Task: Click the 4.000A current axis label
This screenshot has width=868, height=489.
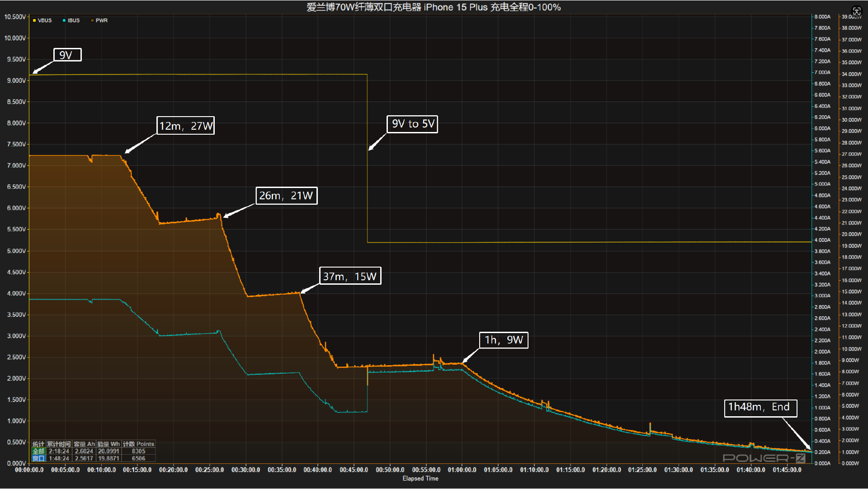Action: click(x=822, y=240)
